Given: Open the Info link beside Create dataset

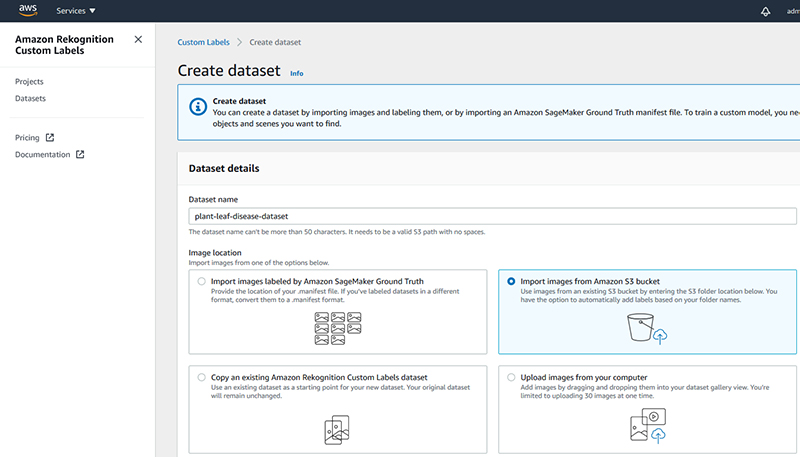Looking at the screenshot, I should pyautogui.click(x=296, y=73).
